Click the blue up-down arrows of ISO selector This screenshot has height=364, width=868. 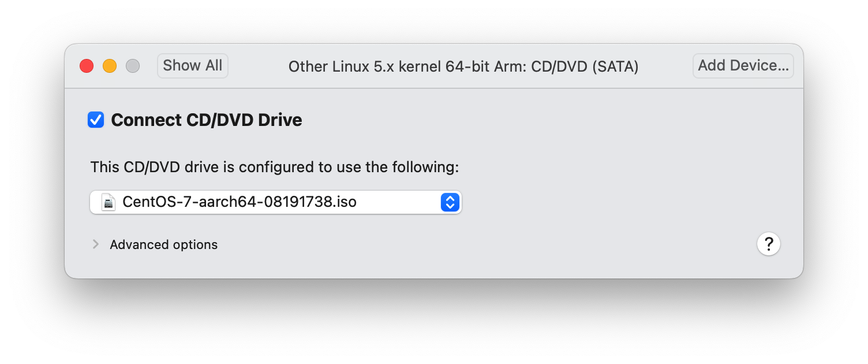(x=450, y=202)
